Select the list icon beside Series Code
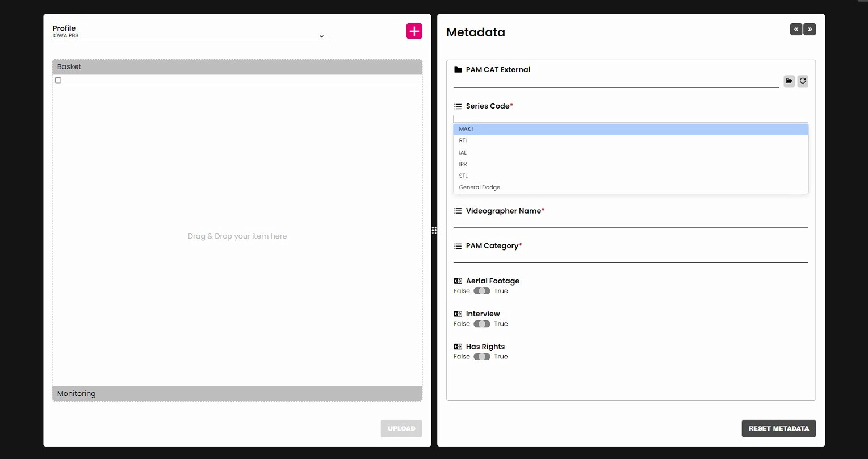The width and height of the screenshot is (868, 459). [x=458, y=106]
